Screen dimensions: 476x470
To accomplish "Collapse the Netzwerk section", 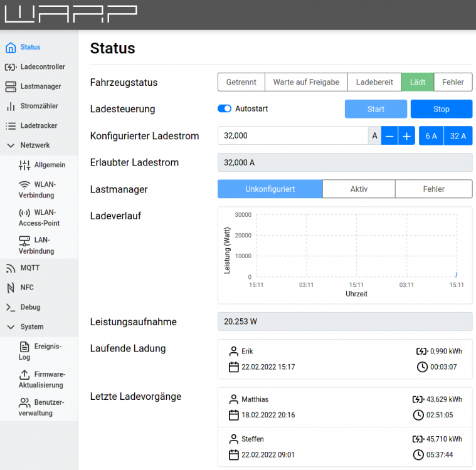I will [11, 145].
